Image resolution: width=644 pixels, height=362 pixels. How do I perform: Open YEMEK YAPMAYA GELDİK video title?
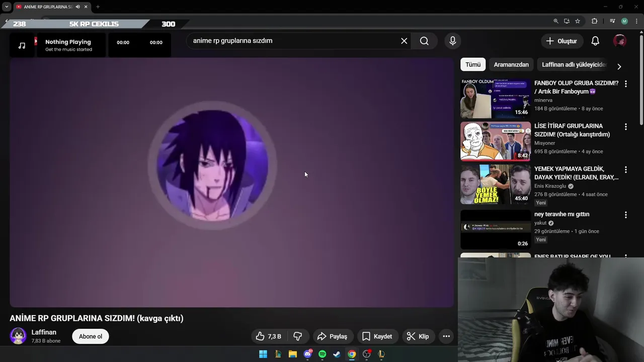pos(576,173)
